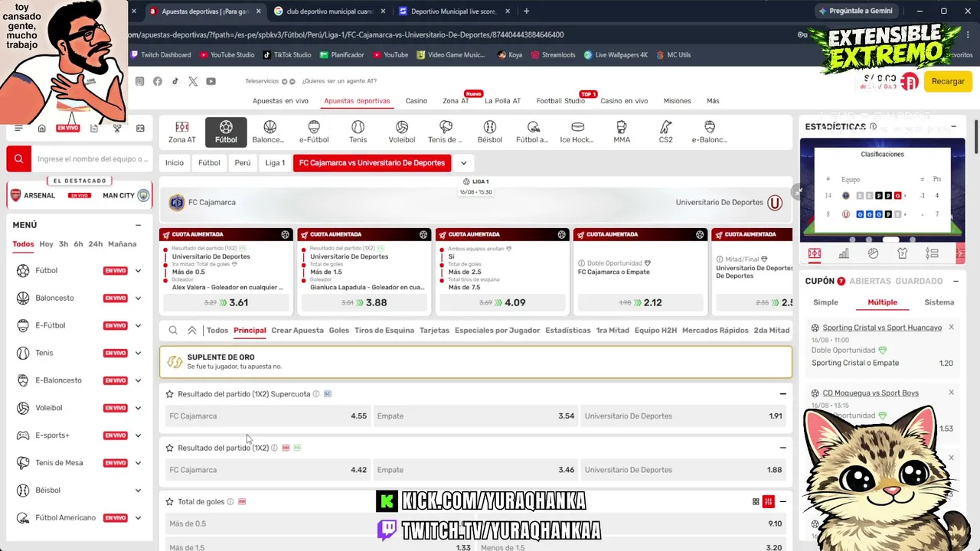Select the 6h time filter
Screen dimensions: 980x551
(78, 244)
